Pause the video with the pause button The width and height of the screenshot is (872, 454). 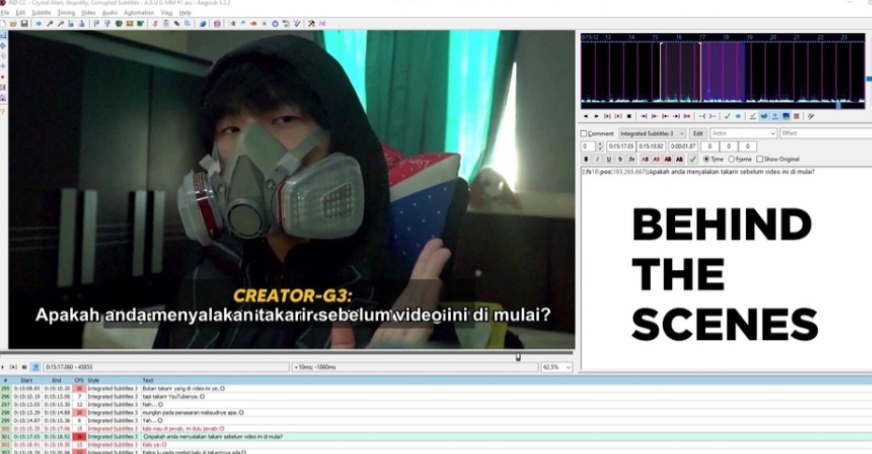click(24, 367)
